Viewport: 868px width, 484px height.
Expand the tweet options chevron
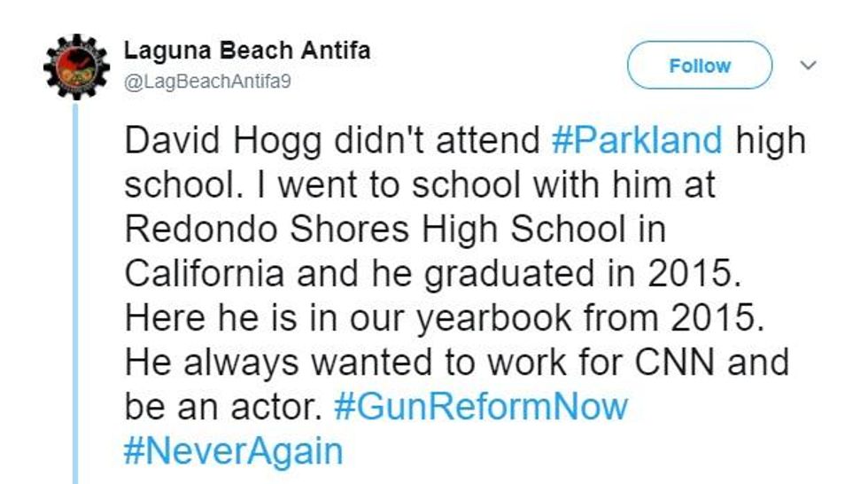808,66
